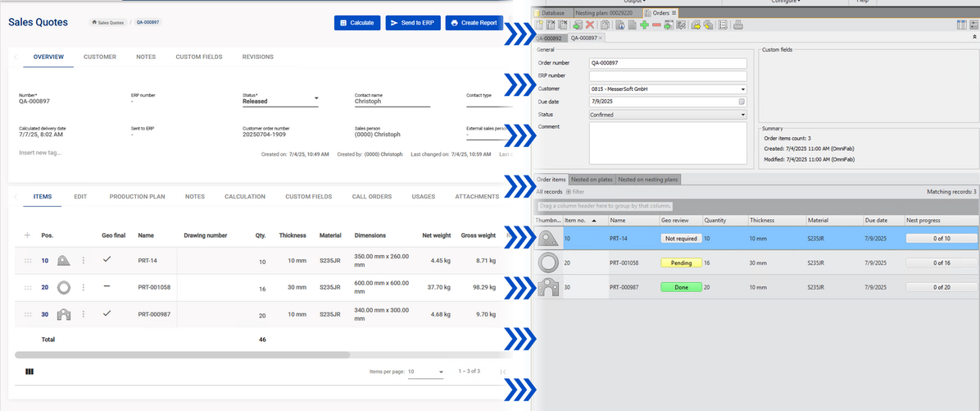Open three-dot menu for PRT-001058 row

pyautogui.click(x=83, y=288)
